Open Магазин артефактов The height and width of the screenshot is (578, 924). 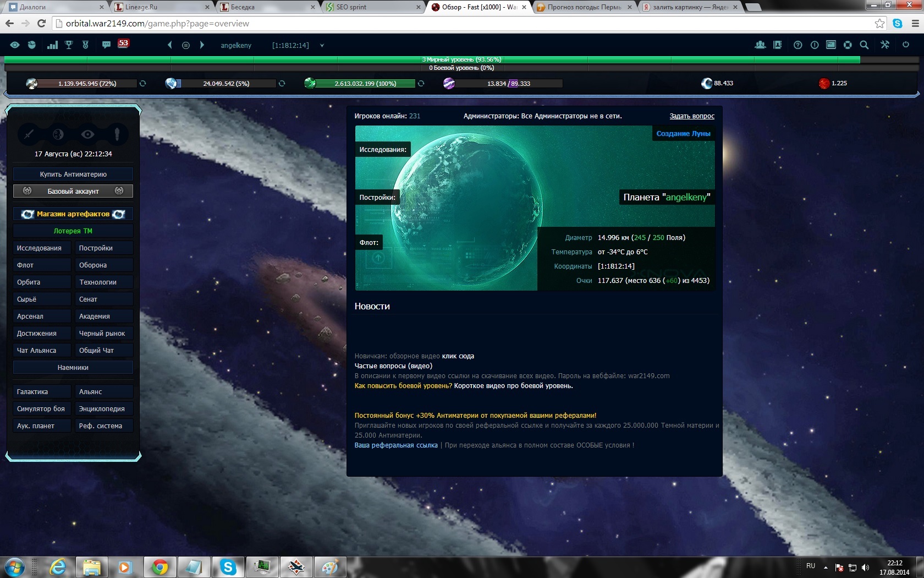[73, 214]
